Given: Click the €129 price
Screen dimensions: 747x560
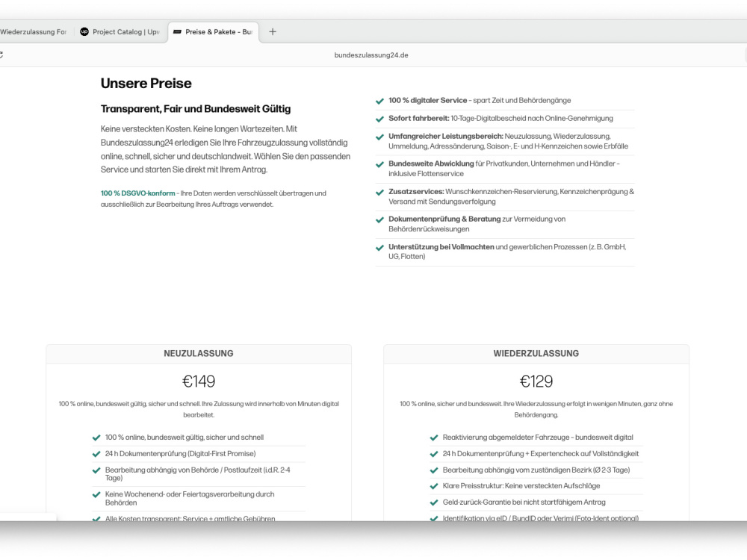Looking at the screenshot, I should coord(536,382).
